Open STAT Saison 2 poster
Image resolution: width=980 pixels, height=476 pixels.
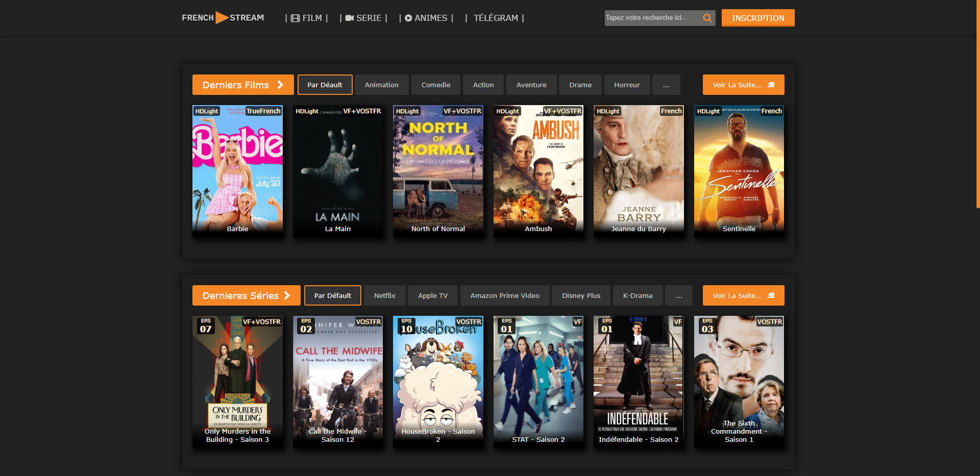click(538, 382)
